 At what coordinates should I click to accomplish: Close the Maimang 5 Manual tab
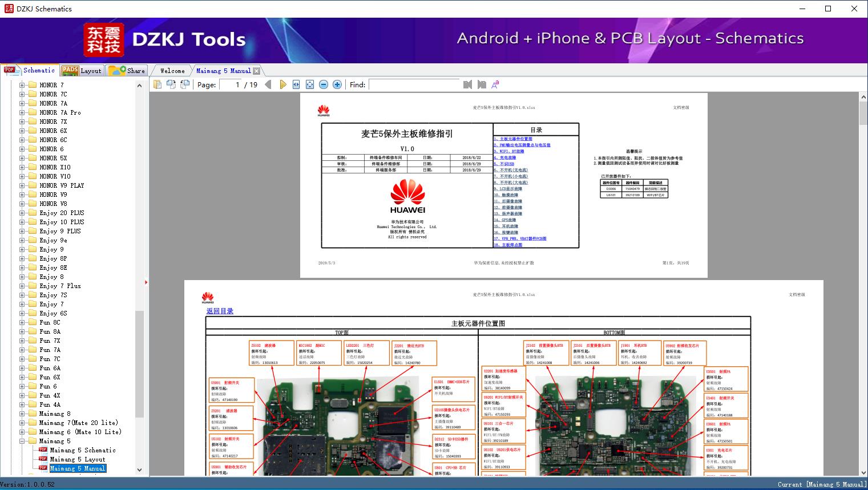pyautogui.click(x=257, y=71)
